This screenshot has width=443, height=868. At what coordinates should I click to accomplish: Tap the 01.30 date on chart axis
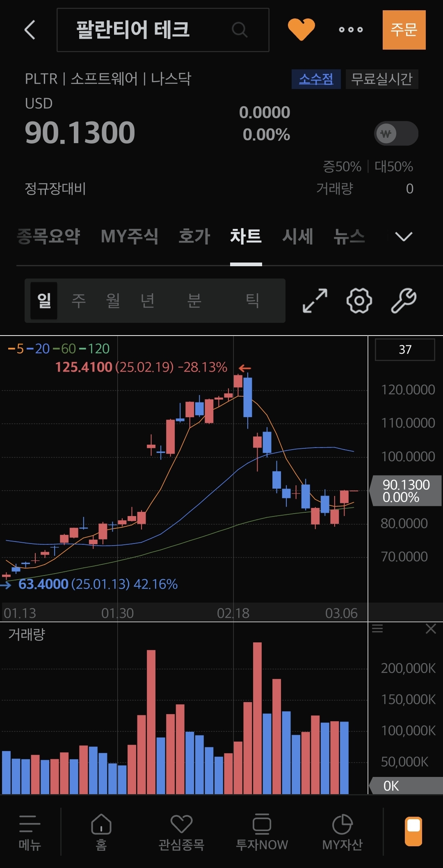[117, 613]
